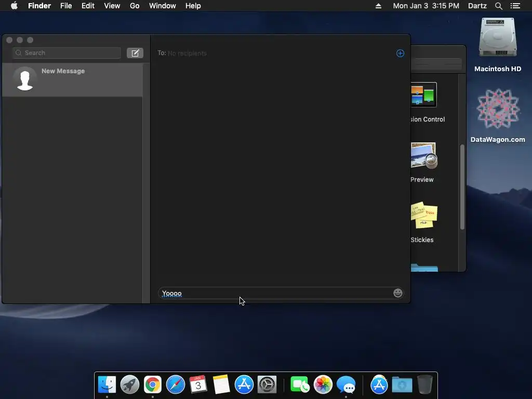Launch Launchpad from the Dock

(x=129, y=384)
